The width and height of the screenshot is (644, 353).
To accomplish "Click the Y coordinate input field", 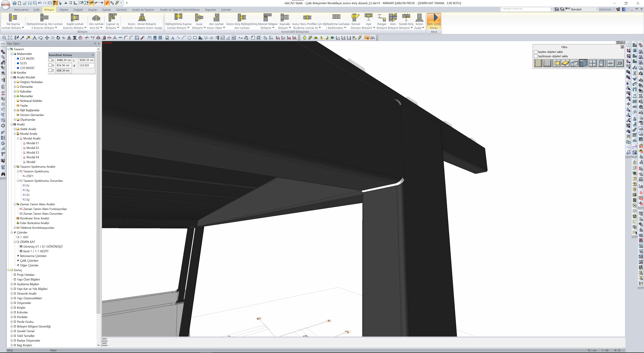I will coord(64,65).
